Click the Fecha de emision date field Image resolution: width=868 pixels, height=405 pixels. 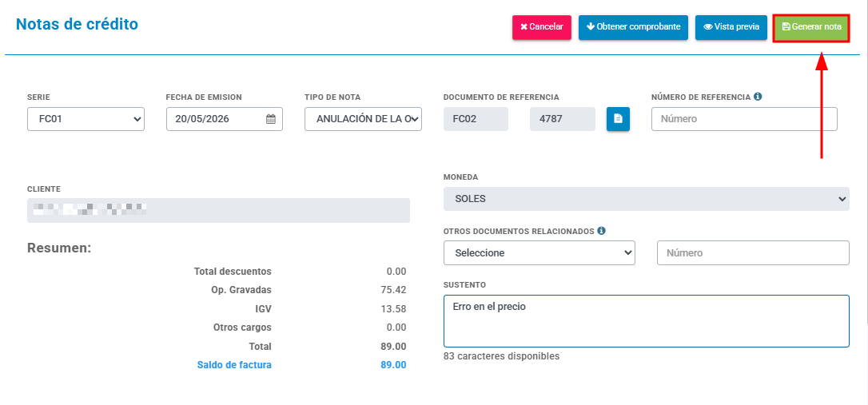(225, 119)
